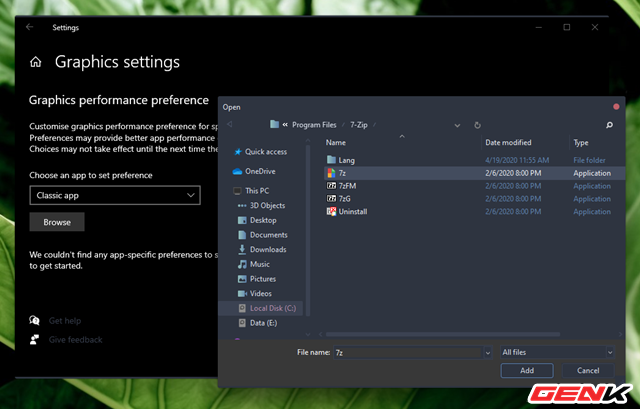Click the Add button

point(526,370)
